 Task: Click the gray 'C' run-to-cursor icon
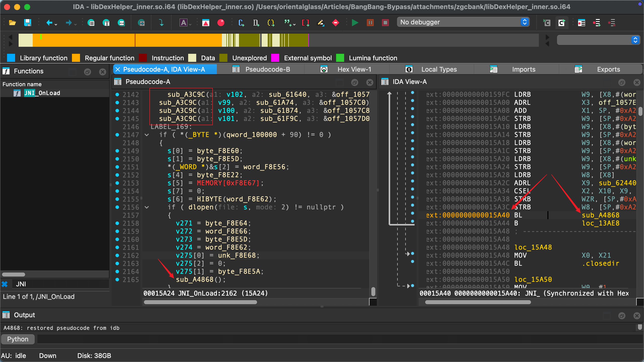(547, 23)
